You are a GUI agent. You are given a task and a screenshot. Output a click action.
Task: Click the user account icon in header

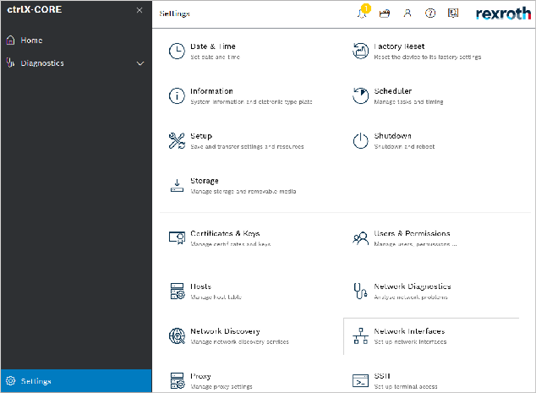(407, 13)
